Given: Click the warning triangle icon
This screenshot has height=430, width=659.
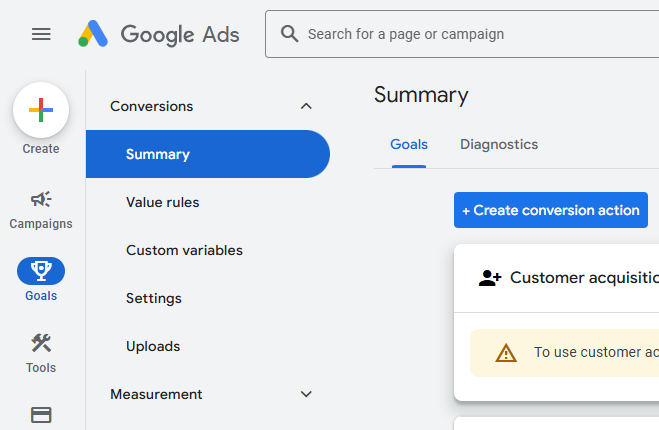Looking at the screenshot, I should click(506, 353).
